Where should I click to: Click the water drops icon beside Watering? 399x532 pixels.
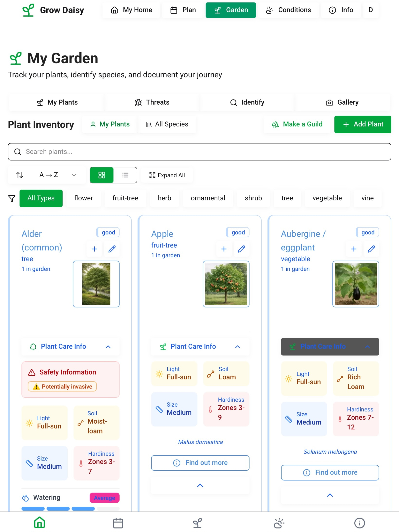point(26,498)
